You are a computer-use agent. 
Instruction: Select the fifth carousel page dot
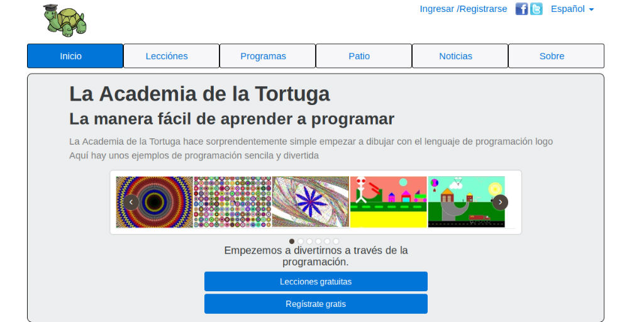(x=327, y=241)
